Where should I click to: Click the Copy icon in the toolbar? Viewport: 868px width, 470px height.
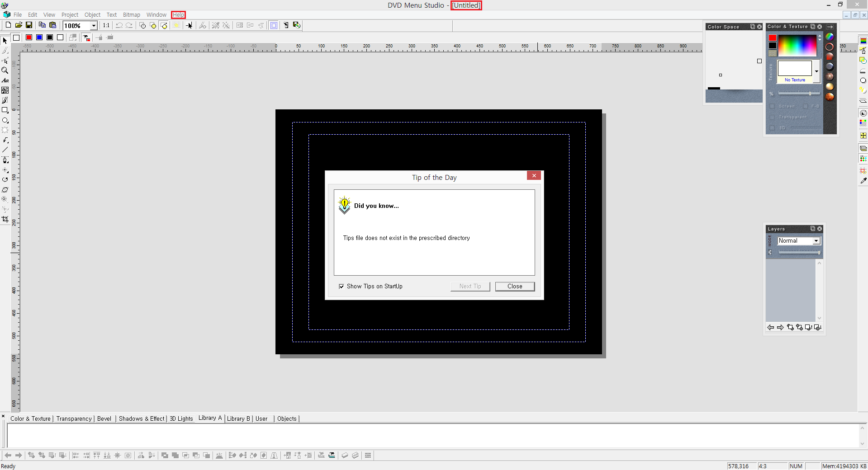coord(42,25)
